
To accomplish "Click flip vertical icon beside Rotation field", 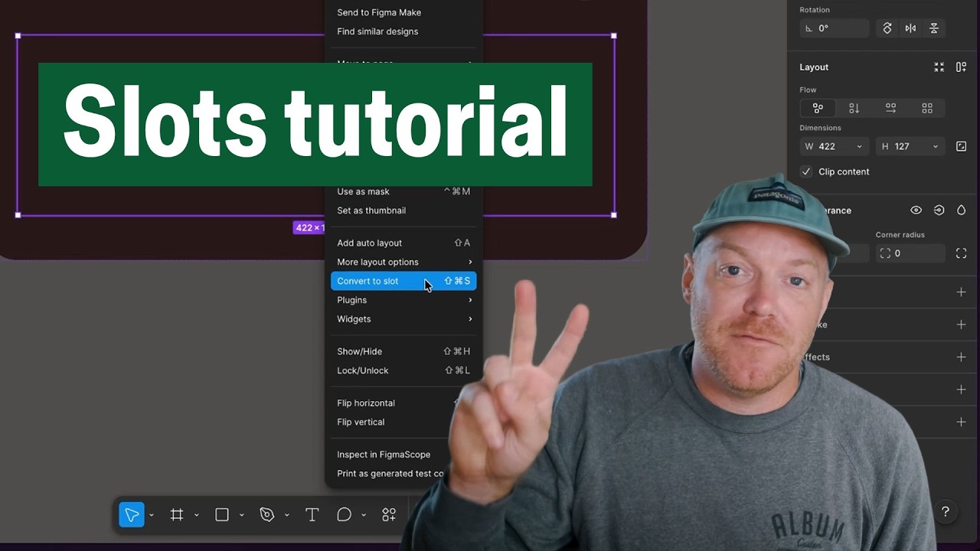I will [934, 28].
